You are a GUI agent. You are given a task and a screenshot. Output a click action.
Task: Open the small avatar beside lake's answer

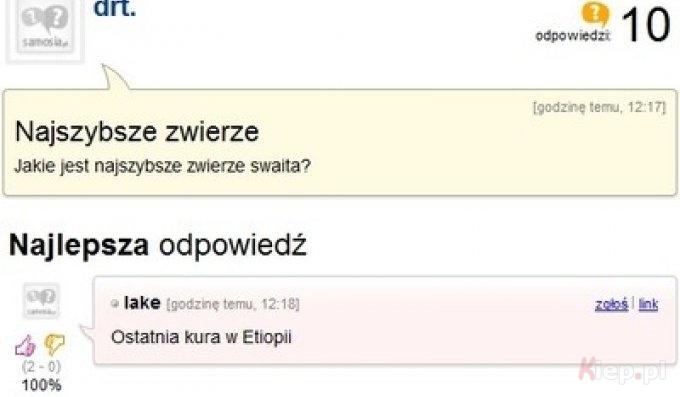[x=41, y=301]
